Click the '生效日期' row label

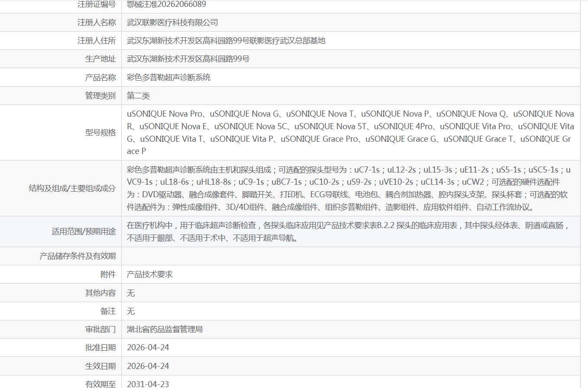click(100, 366)
